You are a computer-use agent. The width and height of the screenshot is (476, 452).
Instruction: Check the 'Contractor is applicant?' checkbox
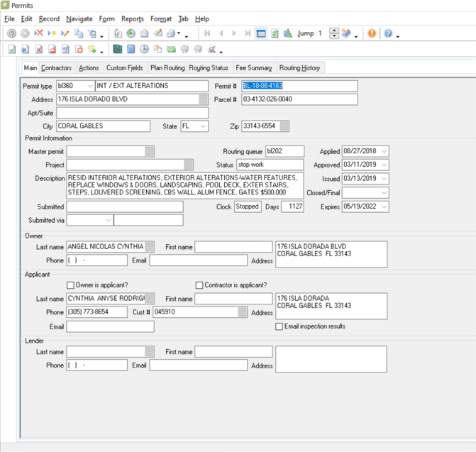point(199,285)
